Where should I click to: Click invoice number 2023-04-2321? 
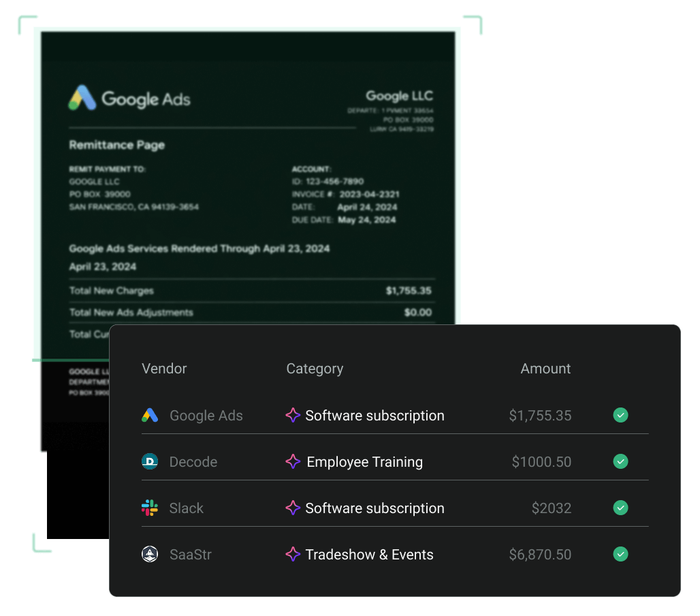pyautogui.click(x=369, y=194)
